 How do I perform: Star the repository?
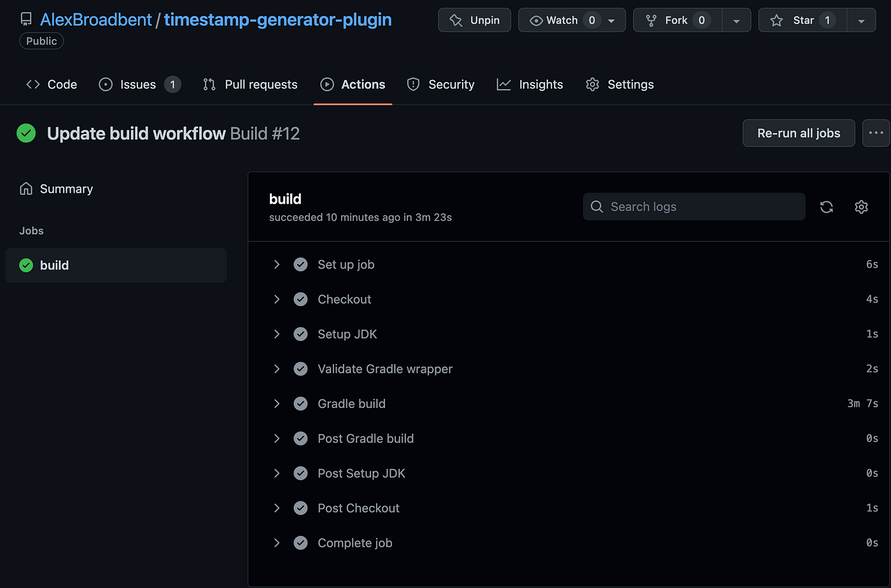click(x=803, y=20)
